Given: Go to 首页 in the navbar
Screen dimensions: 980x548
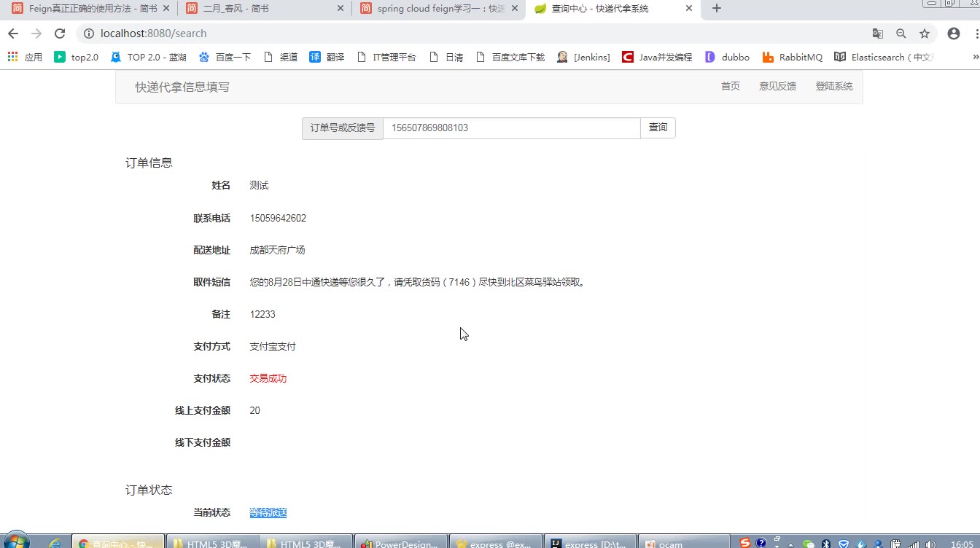Looking at the screenshot, I should [731, 86].
